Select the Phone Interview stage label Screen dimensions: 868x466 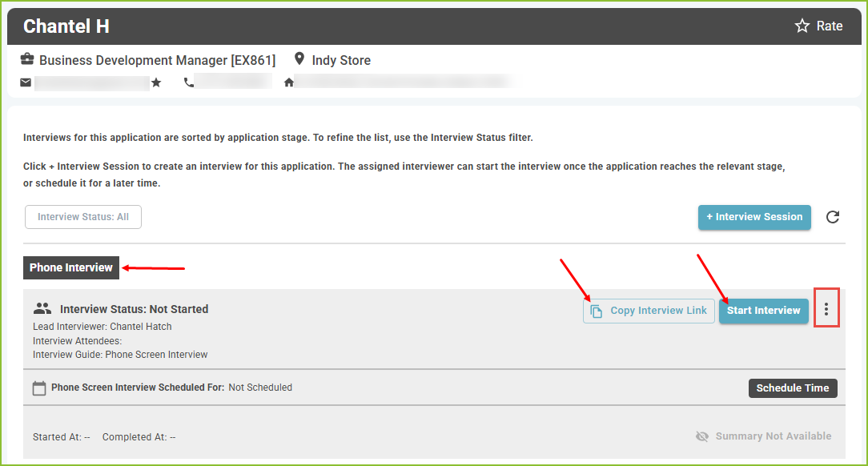click(70, 268)
